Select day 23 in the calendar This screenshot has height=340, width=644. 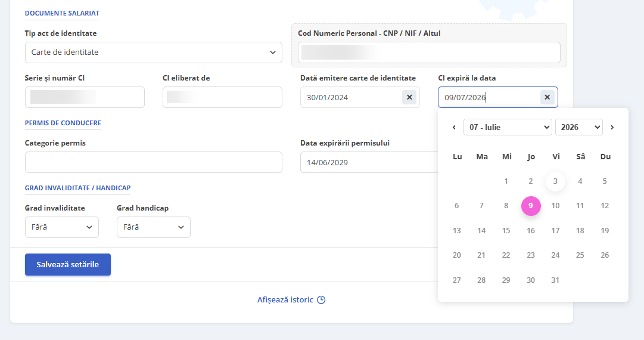coord(531,255)
